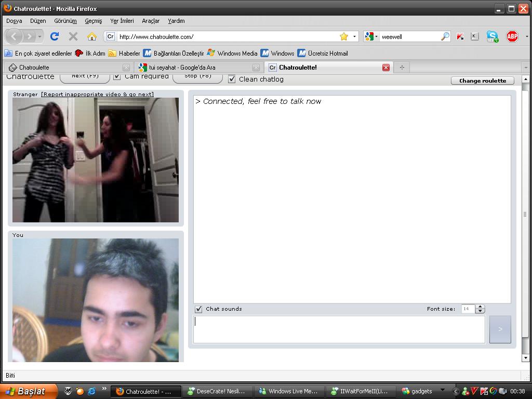Click the URL address field
Screen dimensions: 532x399
(228, 37)
